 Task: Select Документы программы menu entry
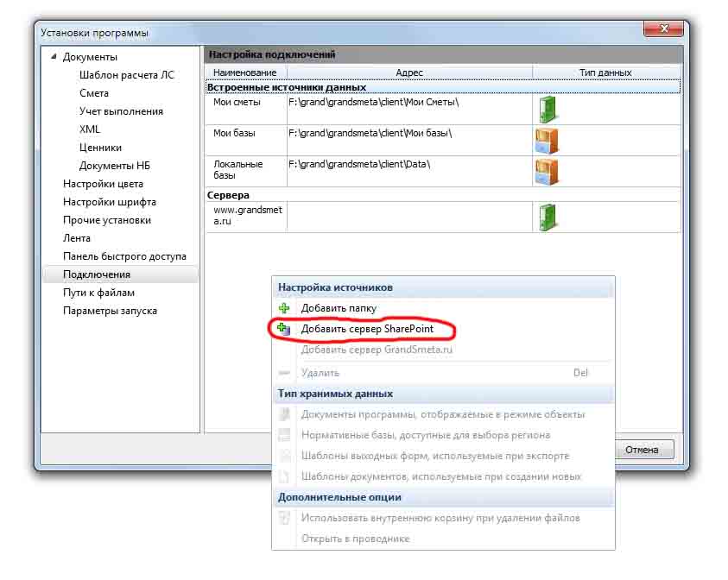point(442,414)
